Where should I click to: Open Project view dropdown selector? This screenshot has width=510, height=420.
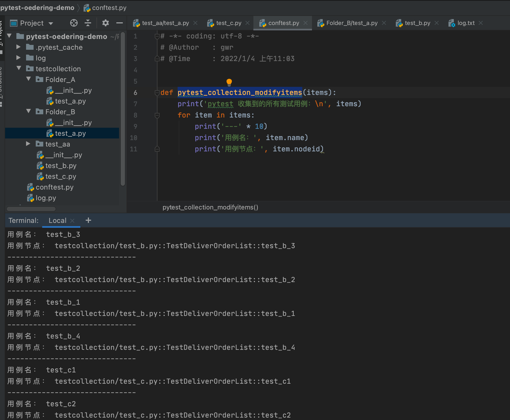51,23
